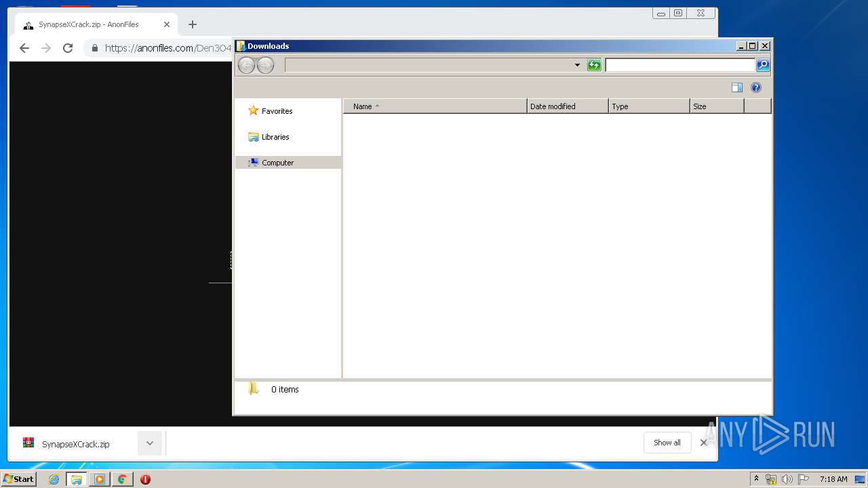Launch Internet Explorer from the taskbar
The width and height of the screenshot is (868, 488).
54,479
